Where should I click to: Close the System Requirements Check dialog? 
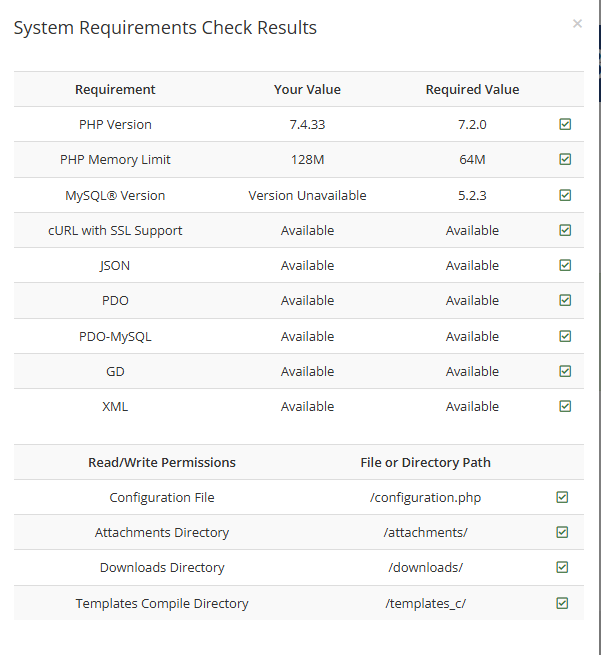pyautogui.click(x=577, y=24)
